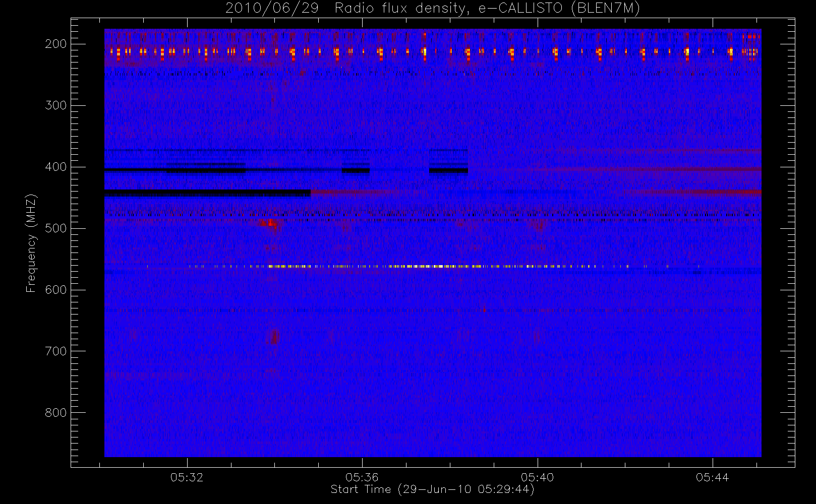Viewport: 816px width, 504px height.
Task: Click the 05:36 time tick label
Action: [362, 477]
